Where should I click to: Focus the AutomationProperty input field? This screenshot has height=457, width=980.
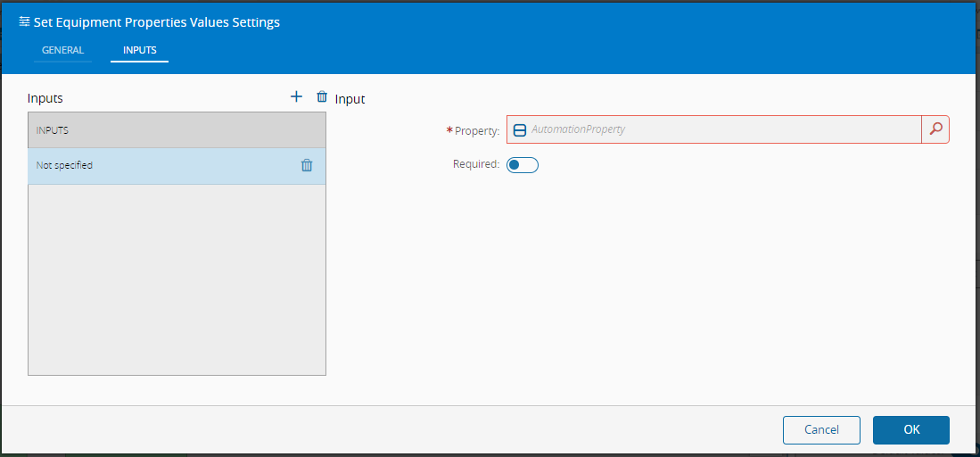pos(713,129)
